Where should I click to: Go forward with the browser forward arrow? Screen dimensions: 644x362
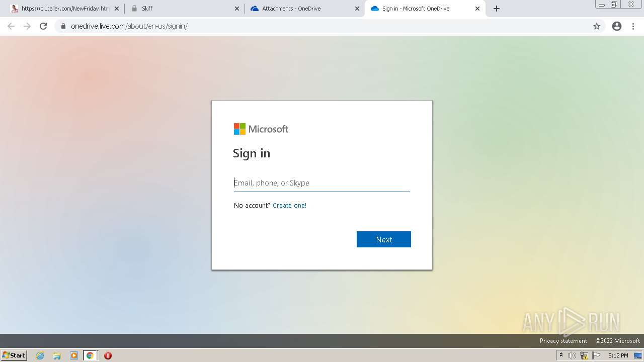coord(27,26)
